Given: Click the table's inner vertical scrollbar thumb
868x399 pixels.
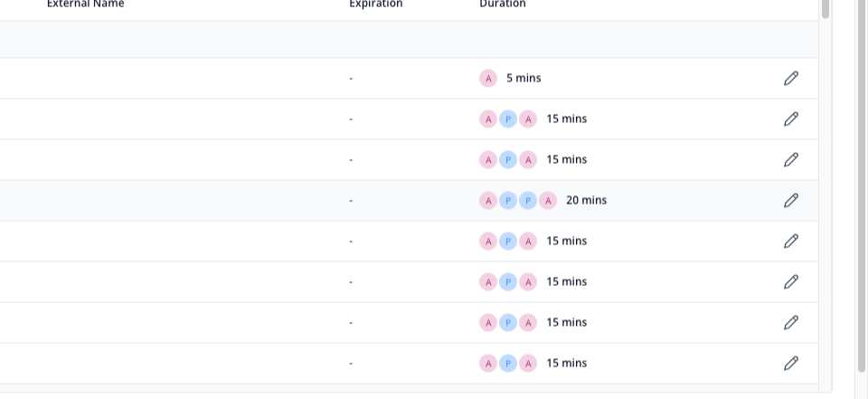Looking at the screenshot, I should [826, 9].
